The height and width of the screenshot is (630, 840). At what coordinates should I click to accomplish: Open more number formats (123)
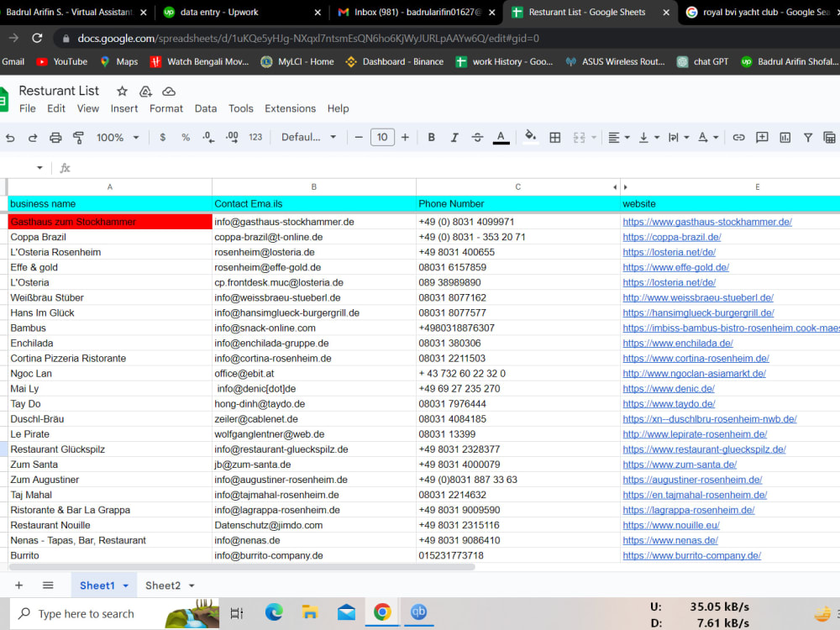[x=255, y=137]
